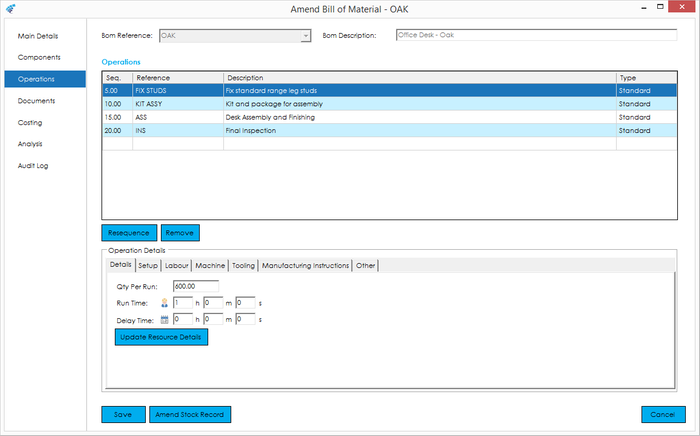Viewport: 700px width, 436px height.
Task: Click the Bom Description field
Action: click(536, 35)
